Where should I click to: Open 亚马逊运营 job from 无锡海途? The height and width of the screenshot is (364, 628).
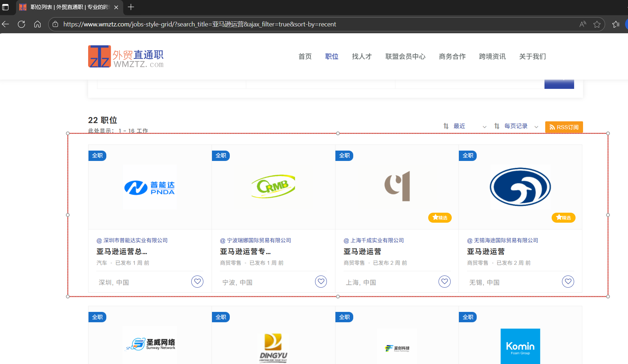[x=486, y=252]
